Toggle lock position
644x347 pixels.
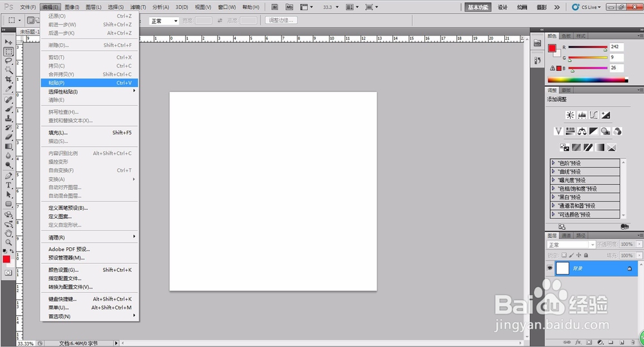pos(579,256)
